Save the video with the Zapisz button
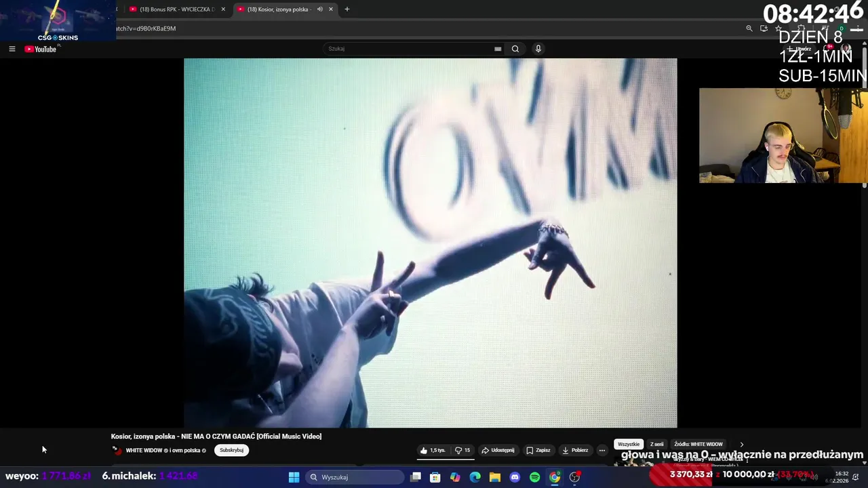 538,450
